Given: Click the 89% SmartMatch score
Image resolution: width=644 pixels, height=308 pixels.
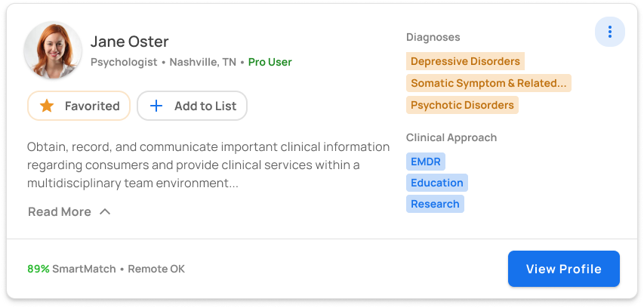Looking at the screenshot, I should [72, 269].
